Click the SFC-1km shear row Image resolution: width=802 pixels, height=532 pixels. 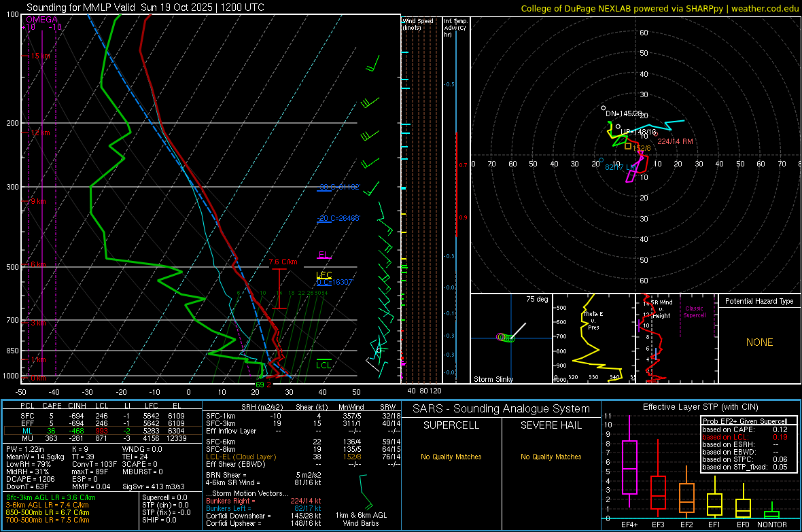click(303, 416)
